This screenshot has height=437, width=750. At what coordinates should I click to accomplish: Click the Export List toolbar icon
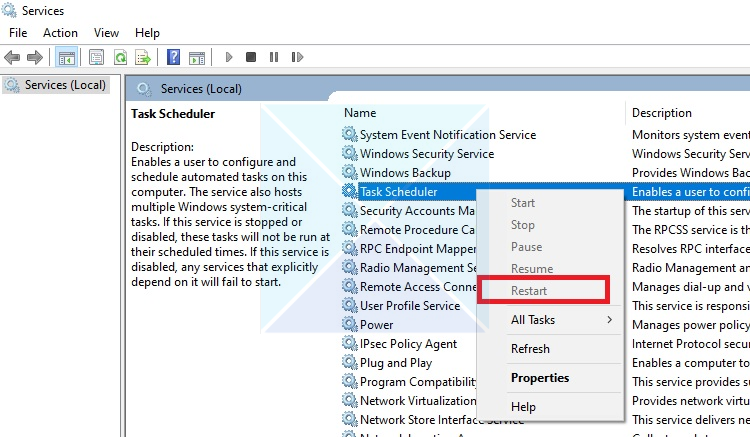point(143,57)
